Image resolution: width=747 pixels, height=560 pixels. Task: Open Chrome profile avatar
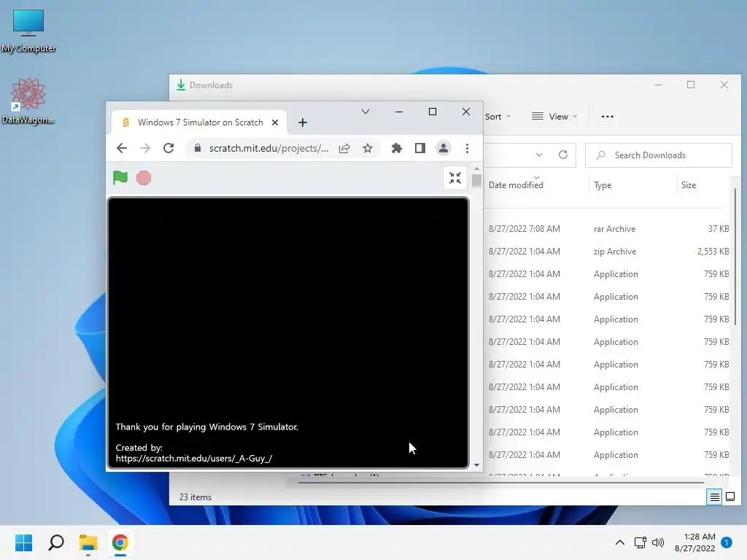(x=443, y=148)
